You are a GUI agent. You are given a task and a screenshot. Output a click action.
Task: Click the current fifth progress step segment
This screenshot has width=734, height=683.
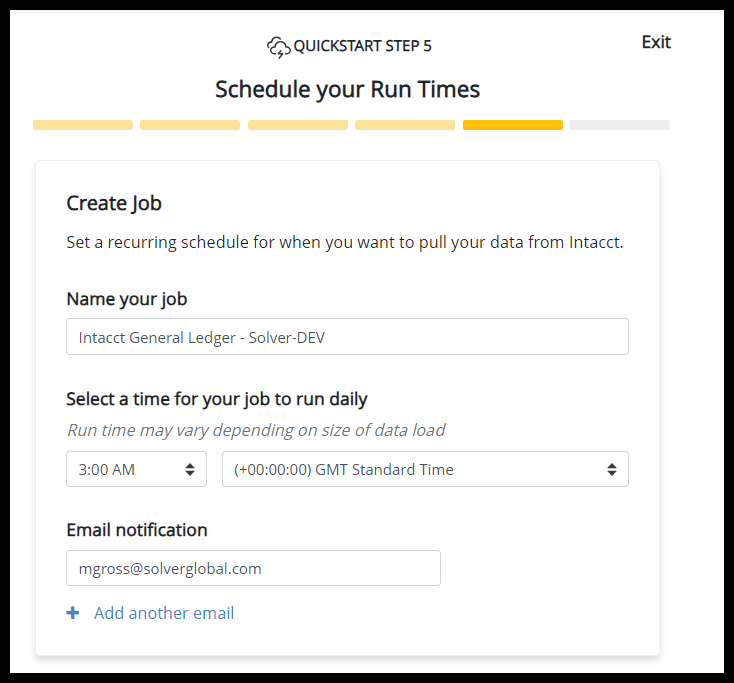coord(513,125)
